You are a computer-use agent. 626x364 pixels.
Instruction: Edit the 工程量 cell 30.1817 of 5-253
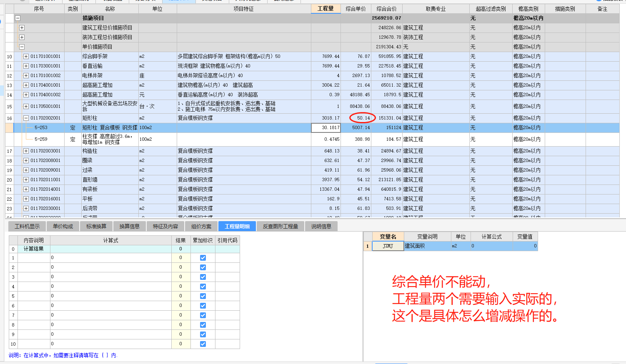(326, 128)
